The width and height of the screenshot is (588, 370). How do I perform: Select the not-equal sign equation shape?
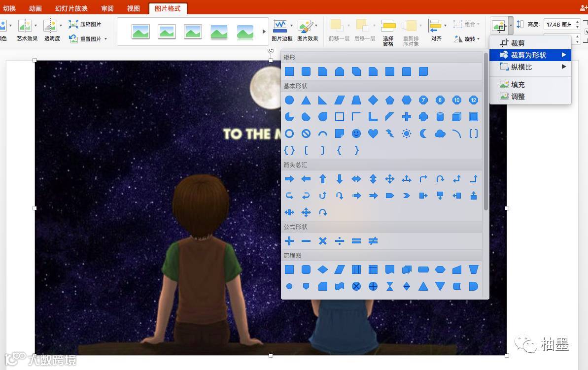[x=373, y=241]
